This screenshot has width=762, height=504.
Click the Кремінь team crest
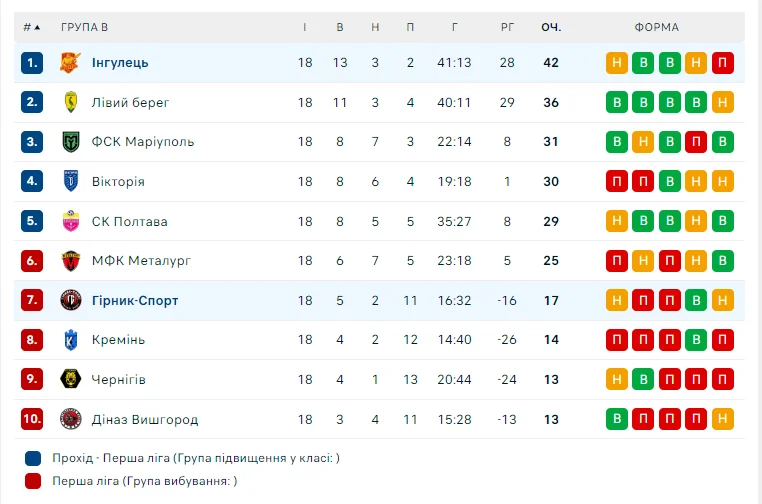pos(71,340)
